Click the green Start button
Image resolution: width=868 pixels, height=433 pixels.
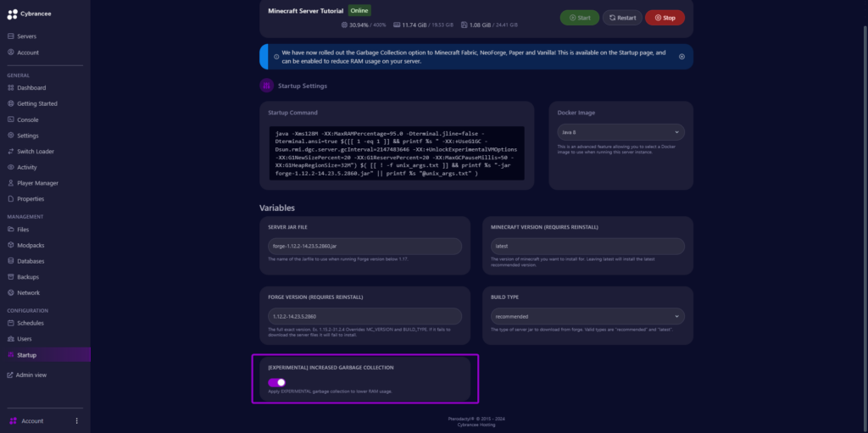coord(580,18)
